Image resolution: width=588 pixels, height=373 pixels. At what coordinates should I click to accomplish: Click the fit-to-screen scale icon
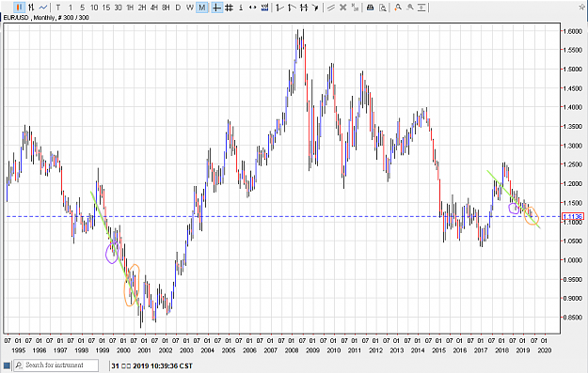click(421, 8)
